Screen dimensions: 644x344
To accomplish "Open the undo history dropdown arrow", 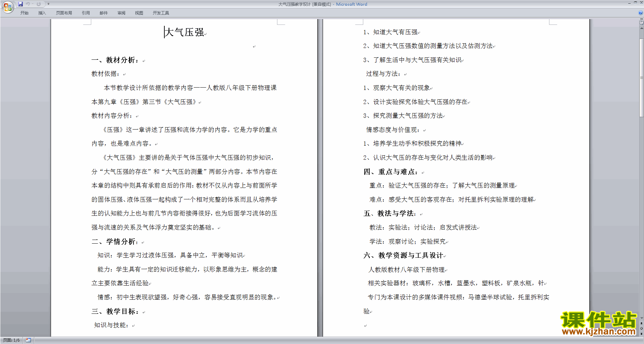I will click(x=33, y=4).
